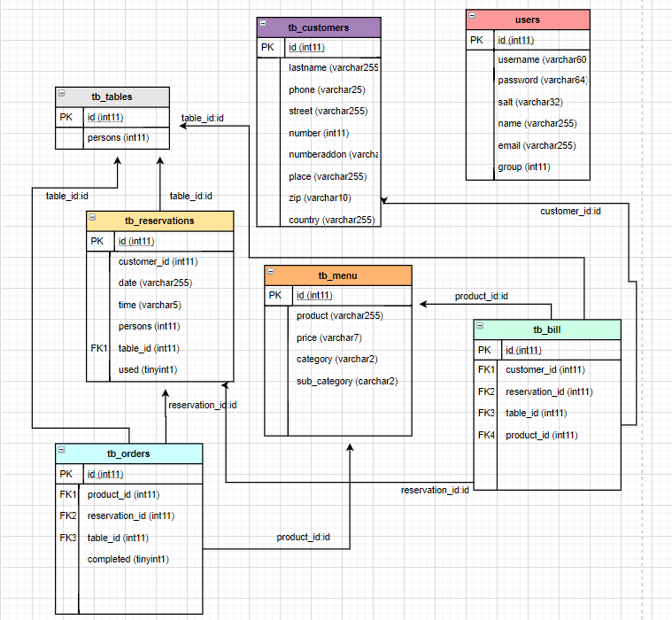672x620 pixels.
Task: Collapse the users table
Action: pos(473,15)
